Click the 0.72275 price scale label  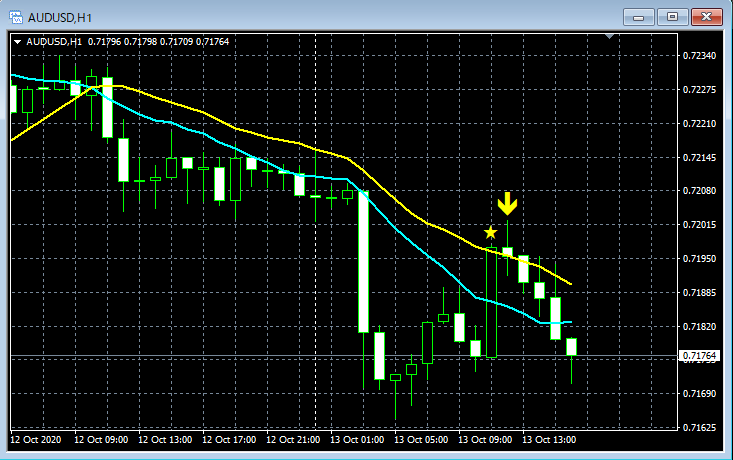coord(699,90)
